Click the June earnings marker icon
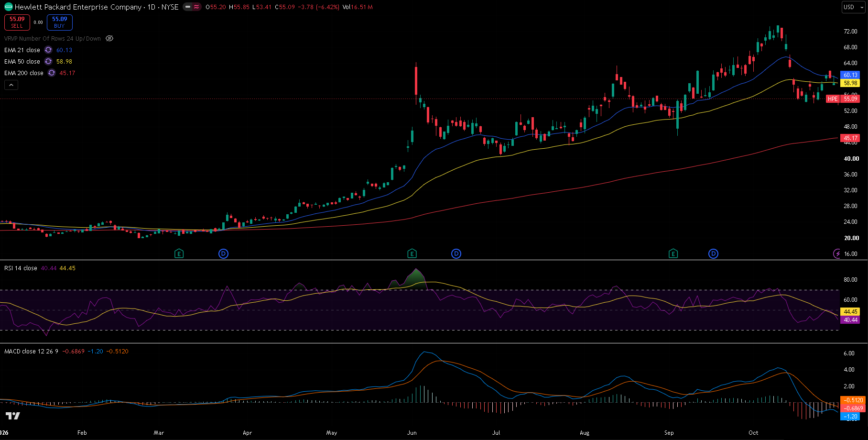 click(x=412, y=253)
